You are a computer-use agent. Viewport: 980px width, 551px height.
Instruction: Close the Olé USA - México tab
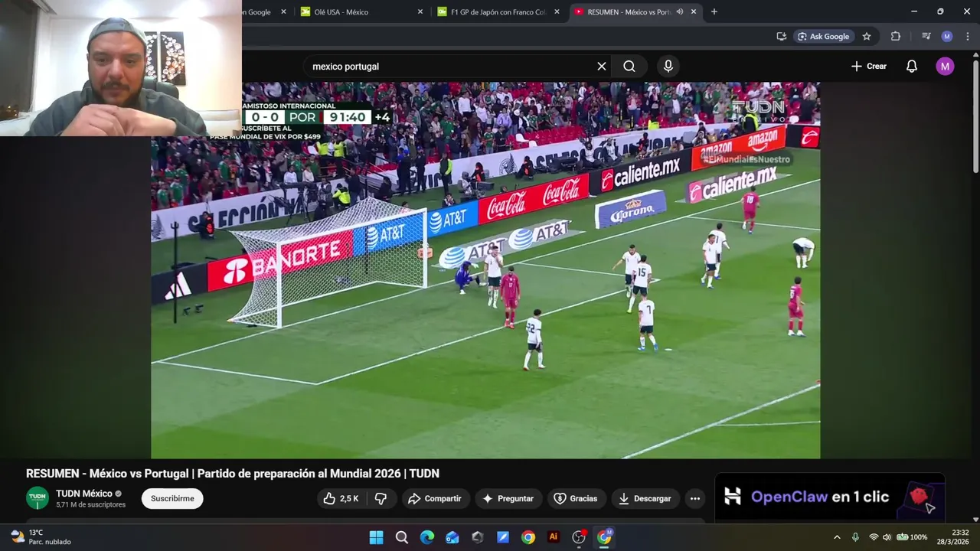tap(420, 12)
